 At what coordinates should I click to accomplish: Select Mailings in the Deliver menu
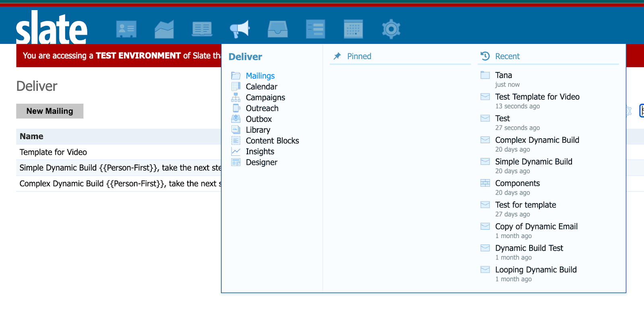[260, 76]
